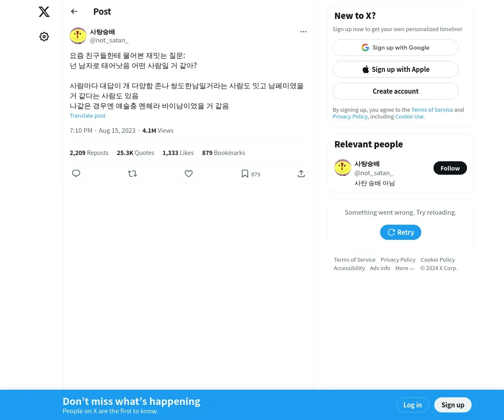Click the reply speech bubble icon
The height and width of the screenshot is (420, 504).
[x=76, y=173]
